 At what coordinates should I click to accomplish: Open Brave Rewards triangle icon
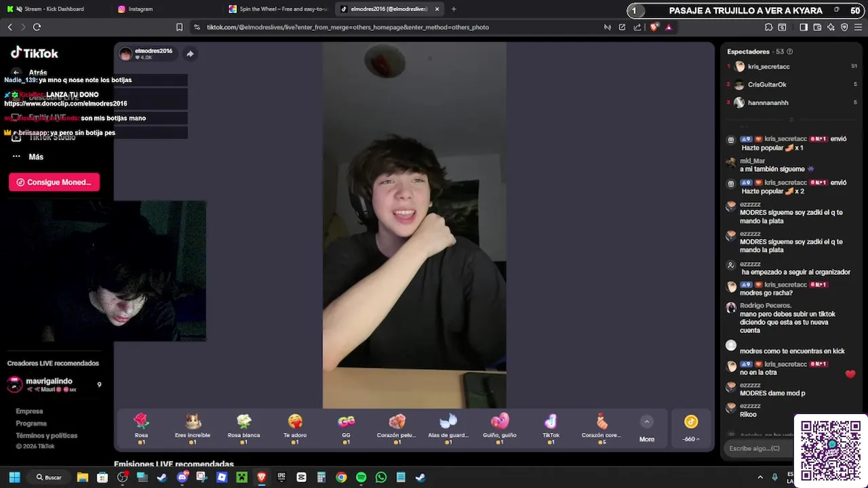click(x=669, y=27)
